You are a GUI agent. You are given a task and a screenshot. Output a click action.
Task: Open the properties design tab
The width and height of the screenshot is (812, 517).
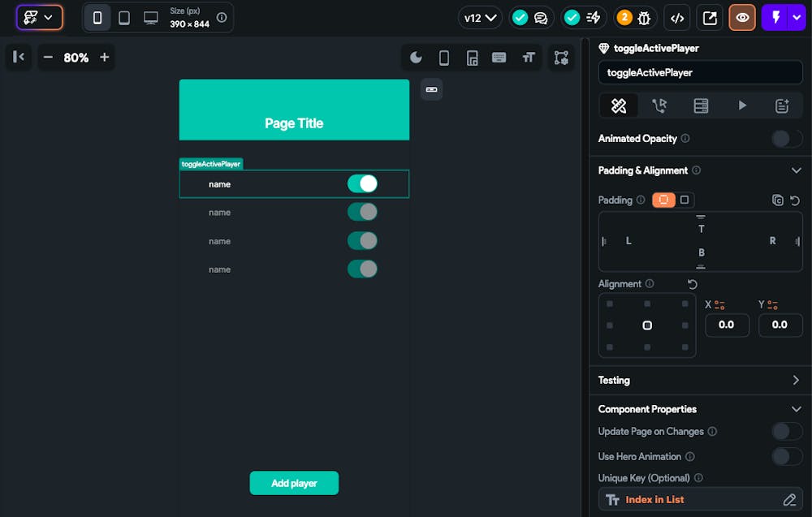(618, 106)
